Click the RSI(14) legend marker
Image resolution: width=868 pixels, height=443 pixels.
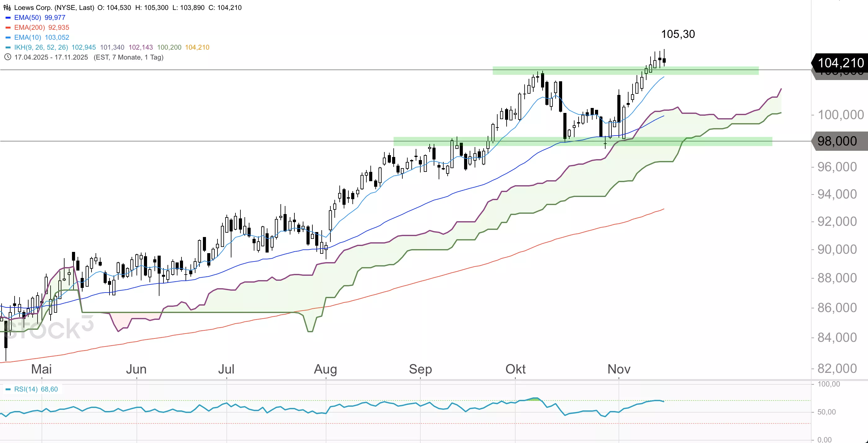pyautogui.click(x=8, y=389)
